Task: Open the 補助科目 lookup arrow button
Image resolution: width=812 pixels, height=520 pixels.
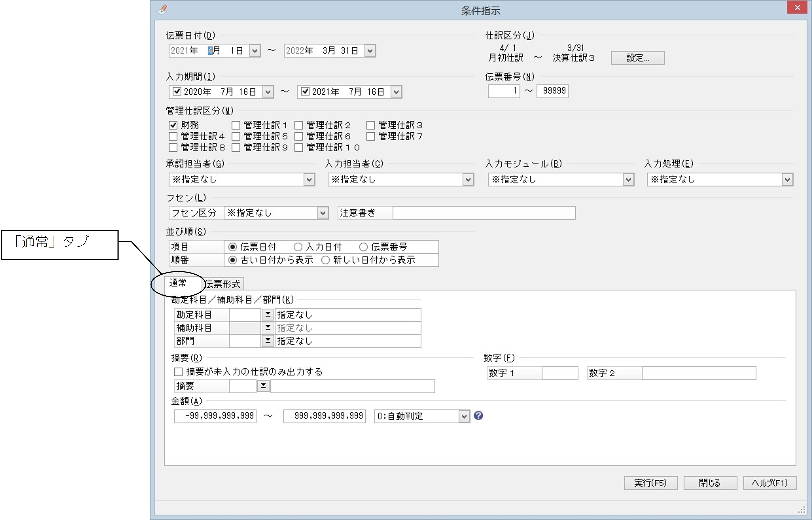Action: (268, 328)
